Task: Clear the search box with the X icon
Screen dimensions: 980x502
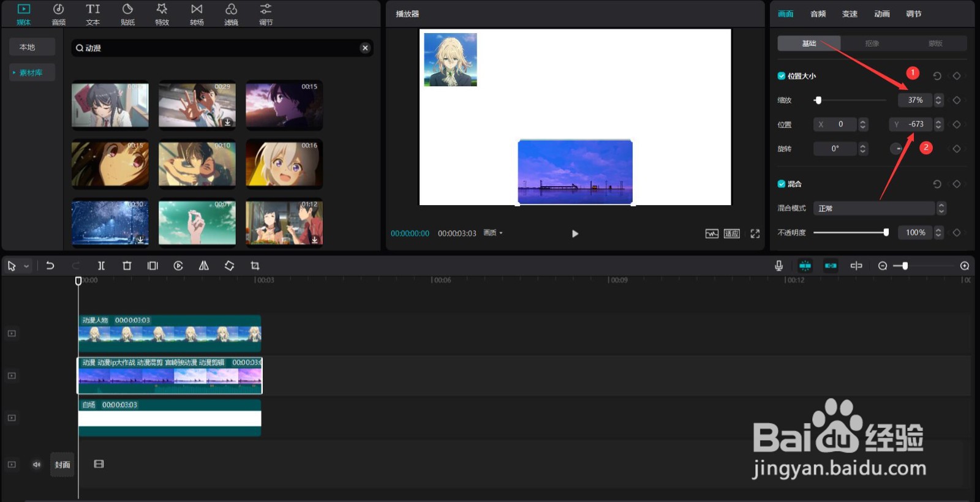Action: click(365, 48)
